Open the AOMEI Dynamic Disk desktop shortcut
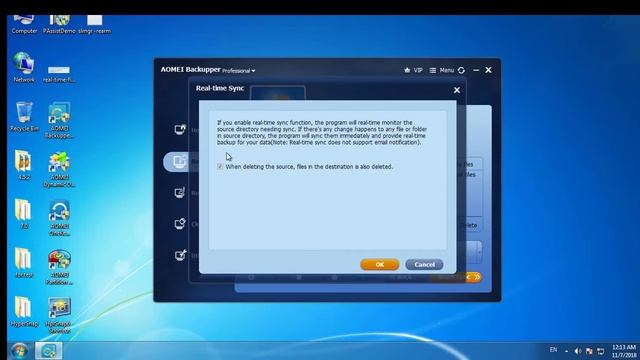The height and width of the screenshot is (360, 640). (59, 169)
